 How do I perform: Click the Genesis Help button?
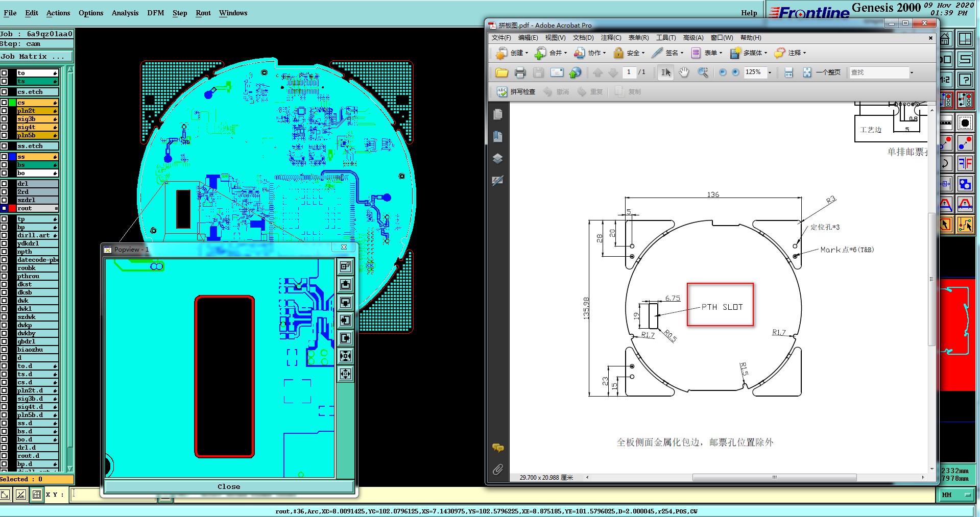pyautogui.click(x=749, y=13)
